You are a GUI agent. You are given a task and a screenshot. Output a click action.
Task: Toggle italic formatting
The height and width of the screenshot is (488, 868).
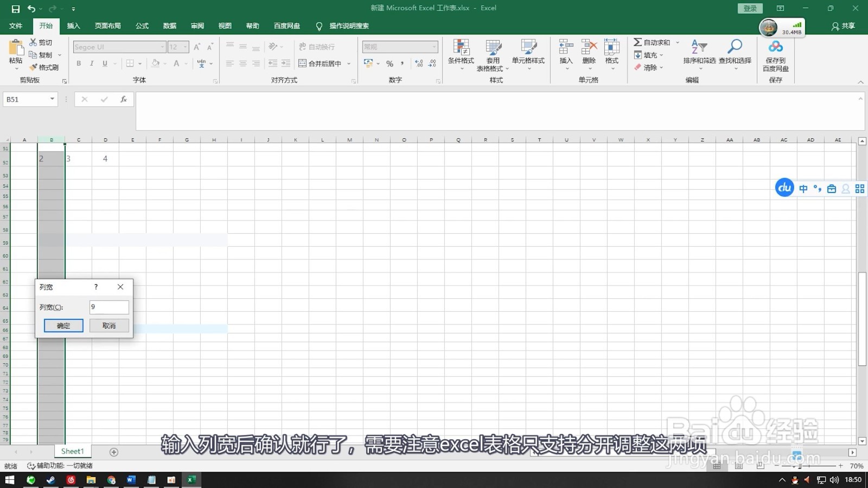tap(92, 63)
